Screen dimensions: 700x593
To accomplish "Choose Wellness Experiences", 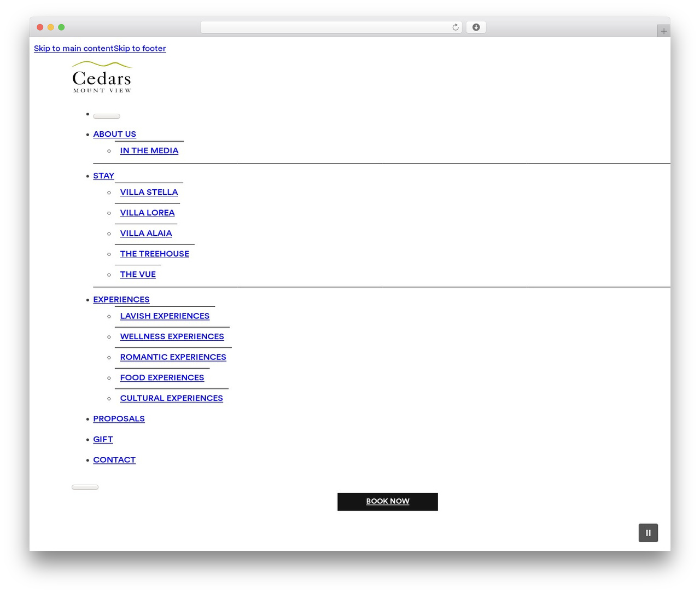I will [172, 336].
